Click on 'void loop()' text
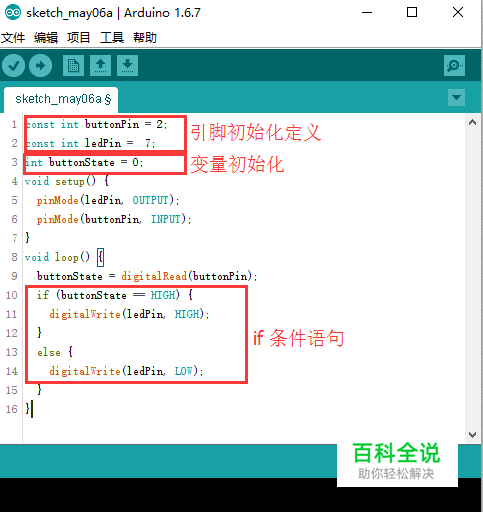This screenshot has height=512, width=483. point(57,257)
